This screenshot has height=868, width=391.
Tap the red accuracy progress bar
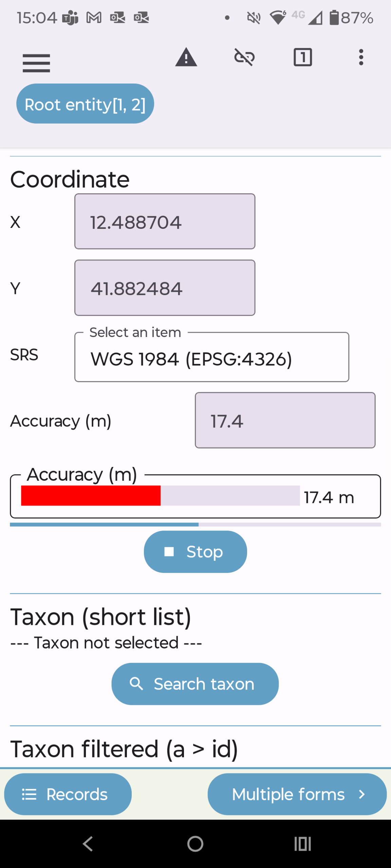click(91, 496)
